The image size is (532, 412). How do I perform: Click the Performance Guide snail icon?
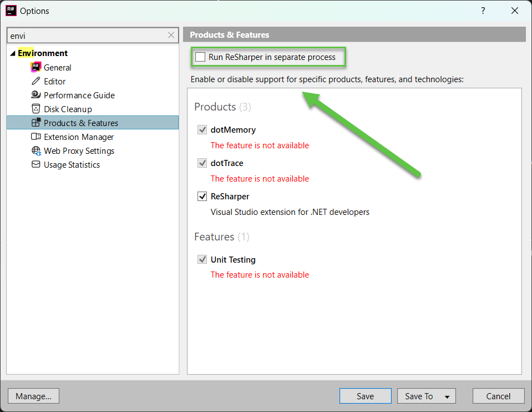[x=36, y=95]
